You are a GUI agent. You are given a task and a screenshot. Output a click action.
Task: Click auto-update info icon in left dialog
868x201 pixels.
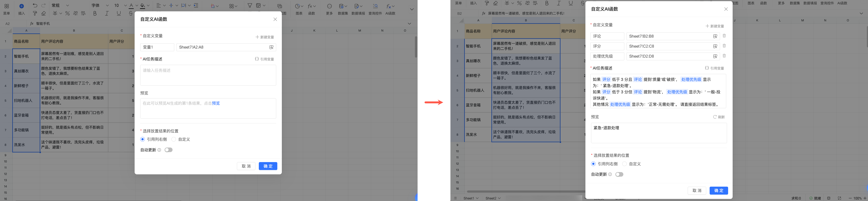tap(159, 150)
